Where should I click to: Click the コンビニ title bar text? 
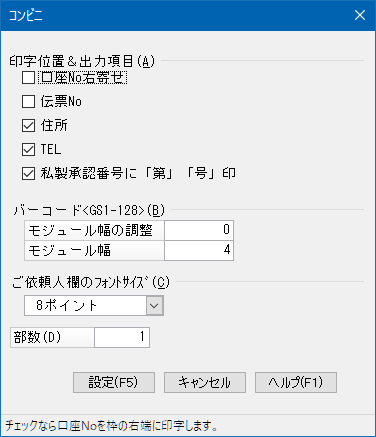click(x=26, y=16)
